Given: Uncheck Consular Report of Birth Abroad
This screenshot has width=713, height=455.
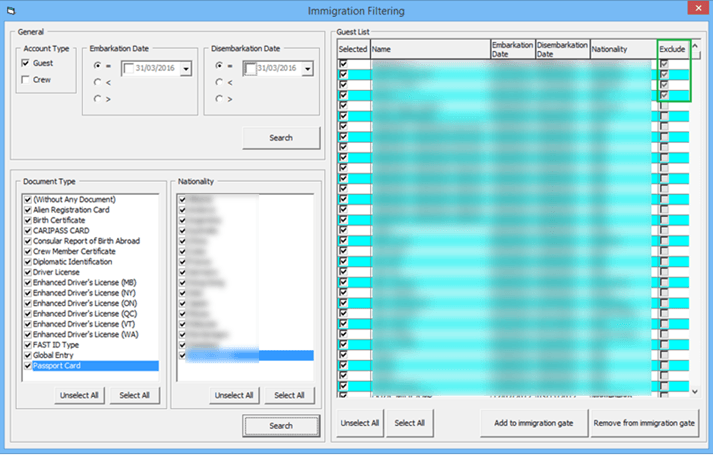Looking at the screenshot, I should click(28, 241).
